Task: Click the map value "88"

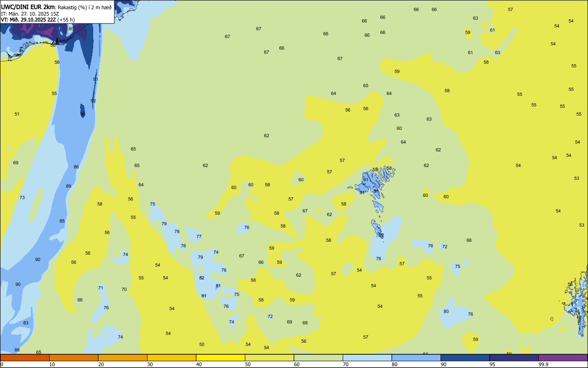Action: tap(17, 350)
